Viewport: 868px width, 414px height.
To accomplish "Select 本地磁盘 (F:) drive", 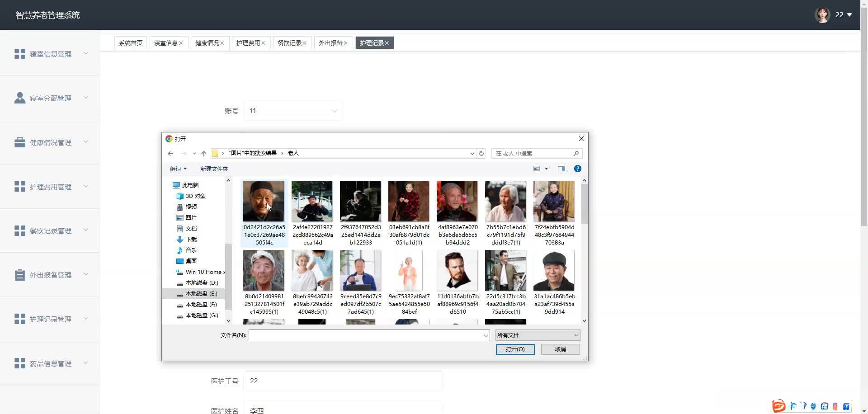I will tap(201, 305).
